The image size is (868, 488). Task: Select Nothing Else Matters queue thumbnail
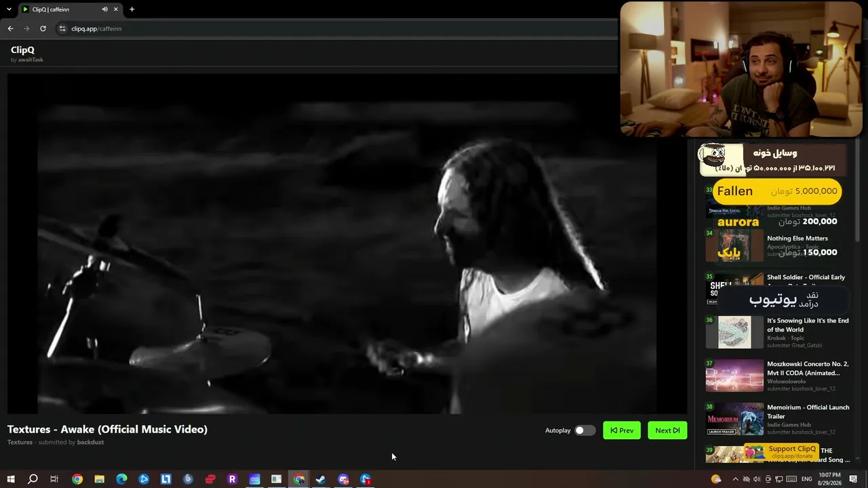point(734,245)
